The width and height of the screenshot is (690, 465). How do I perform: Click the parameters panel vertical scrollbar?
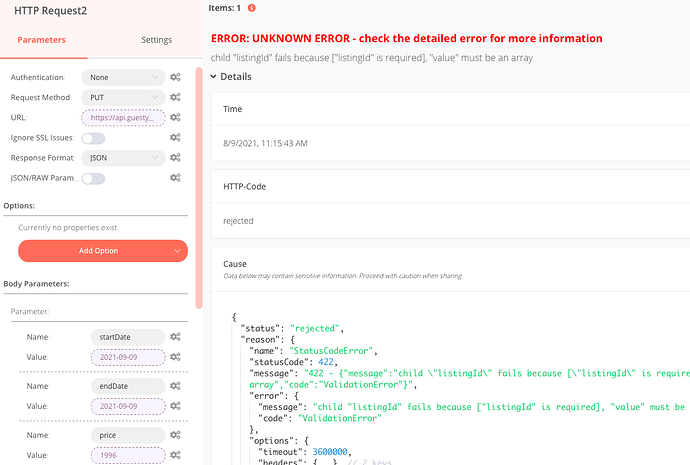(x=198, y=180)
